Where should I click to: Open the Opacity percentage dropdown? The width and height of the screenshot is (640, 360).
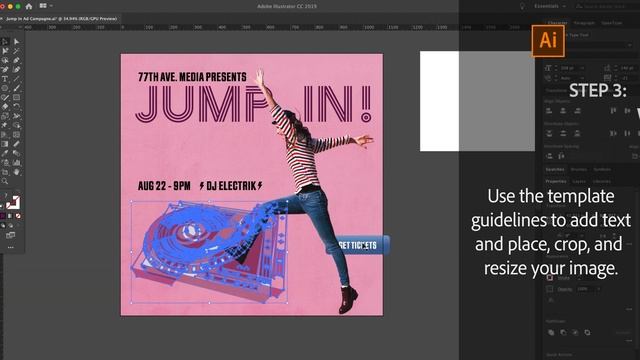598,289
